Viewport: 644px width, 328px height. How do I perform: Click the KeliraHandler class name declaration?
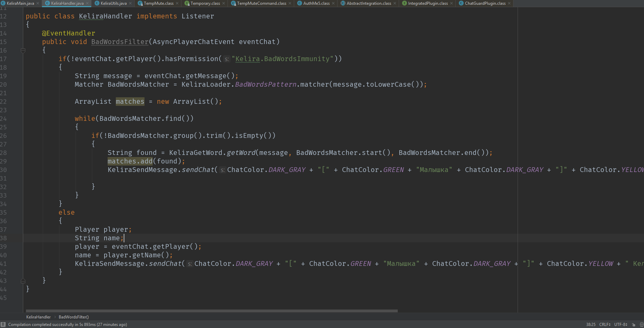pos(105,16)
